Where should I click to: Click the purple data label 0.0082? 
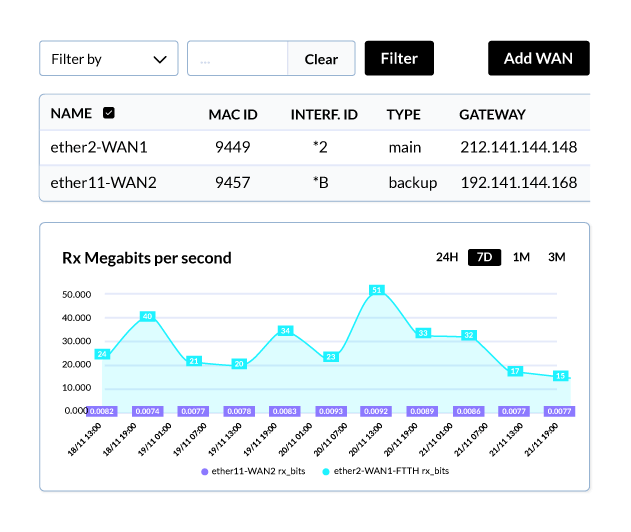tap(102, 411)
